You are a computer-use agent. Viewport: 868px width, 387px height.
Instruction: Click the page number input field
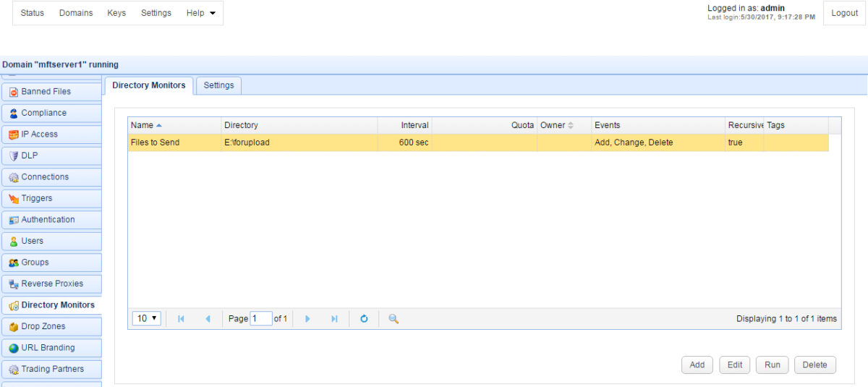pos(260,319)
